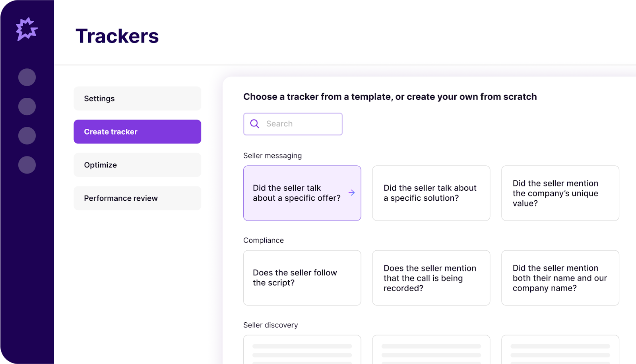
Task: Select the Create tracker option
Action: [137, 132]
